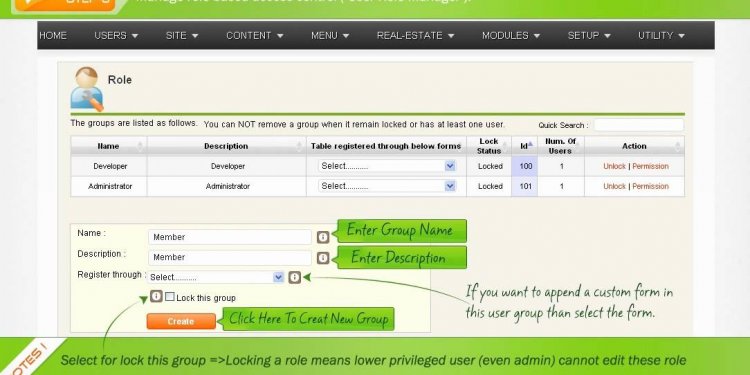Click the orange Create button
This screenshot has height=375, width=750.
(181, 321)
